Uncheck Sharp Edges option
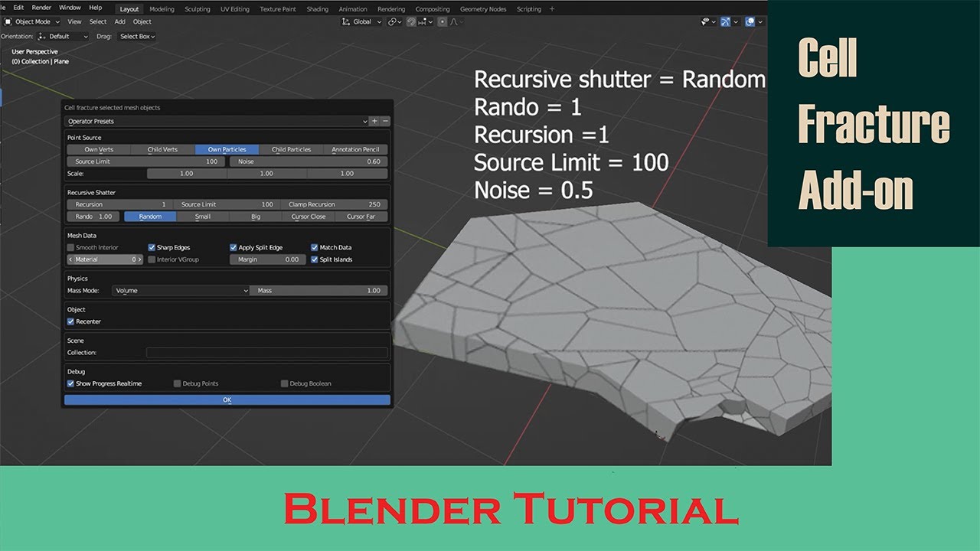Image resolution: width=980 pixels, height=551 pixels. (152, 247)
